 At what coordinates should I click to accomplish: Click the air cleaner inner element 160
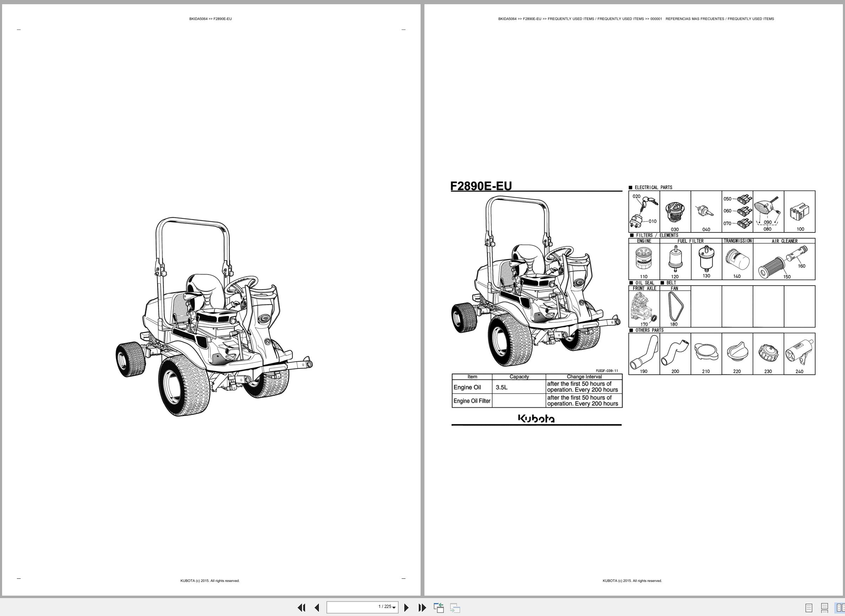coord(797,253)
